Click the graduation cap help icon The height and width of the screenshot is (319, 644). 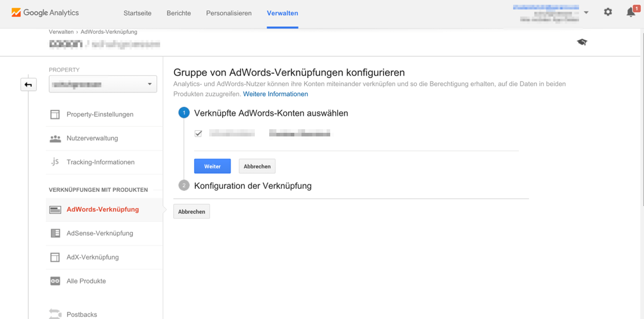582,42
